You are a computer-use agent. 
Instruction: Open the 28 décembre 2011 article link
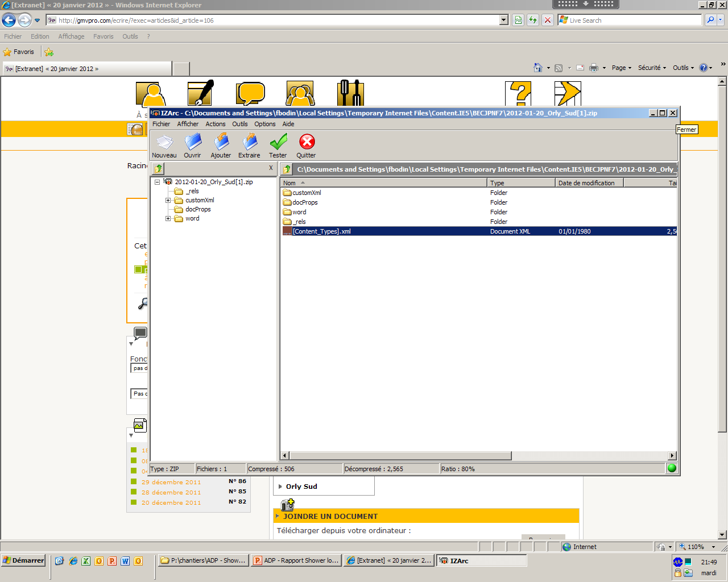[x=171, y=492]
